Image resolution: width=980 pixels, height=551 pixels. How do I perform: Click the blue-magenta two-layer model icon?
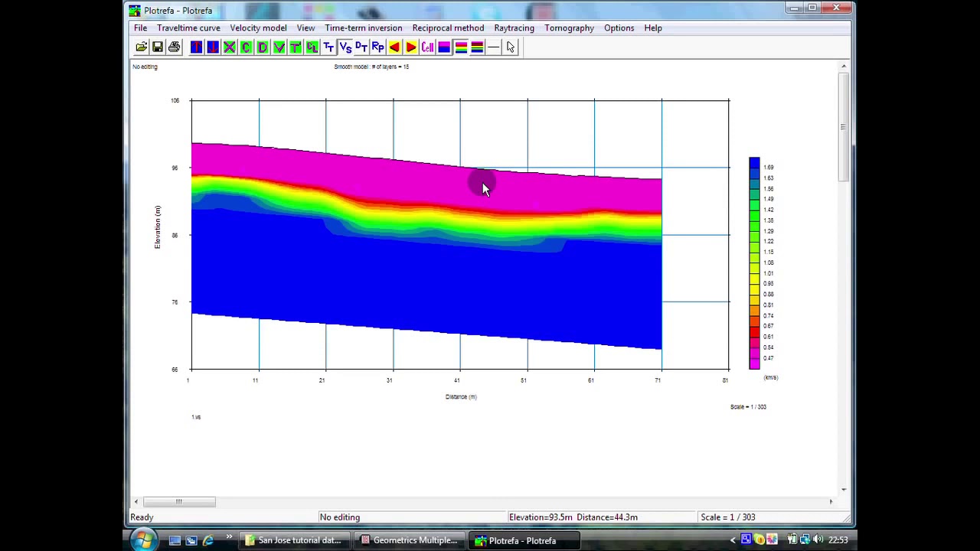[x=444, y=47]
